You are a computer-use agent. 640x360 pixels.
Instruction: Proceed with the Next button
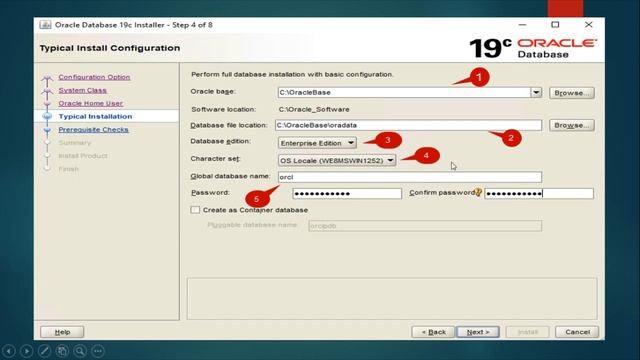(478, 332)
